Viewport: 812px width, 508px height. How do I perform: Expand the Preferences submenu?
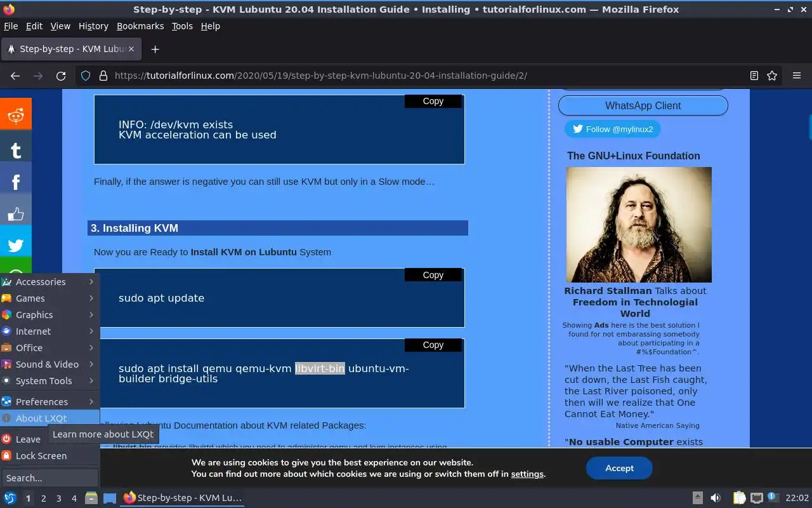click(49, 402)
